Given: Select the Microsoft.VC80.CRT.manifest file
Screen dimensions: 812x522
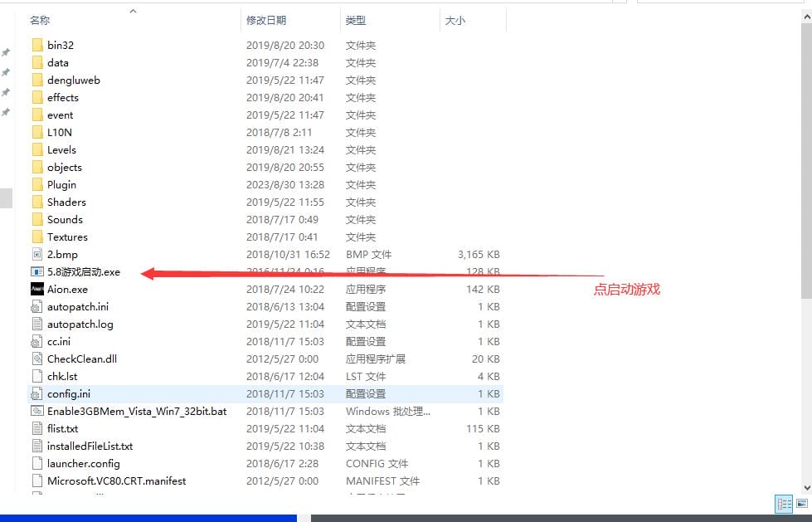Looking at the screenshot, I should (116, 481).
